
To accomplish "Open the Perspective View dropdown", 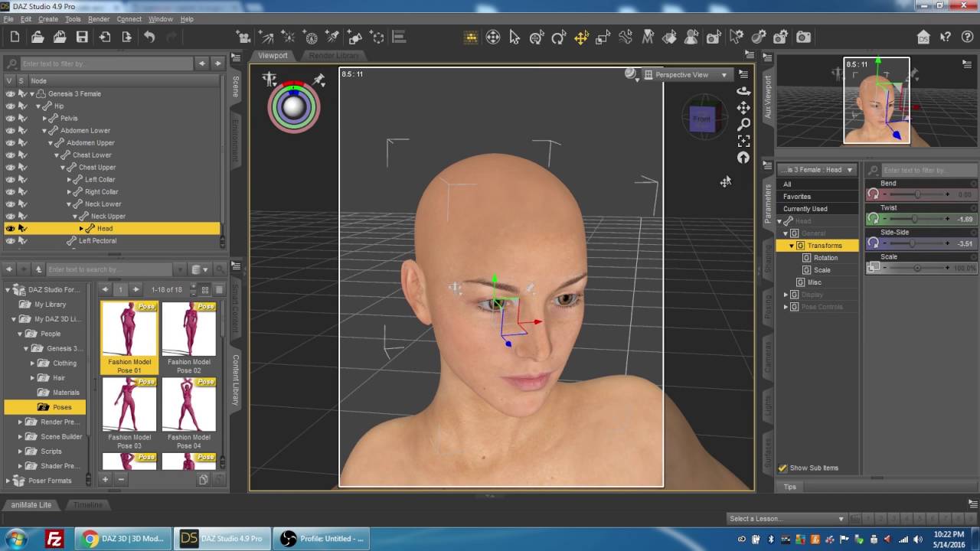I will click(686, 75).
